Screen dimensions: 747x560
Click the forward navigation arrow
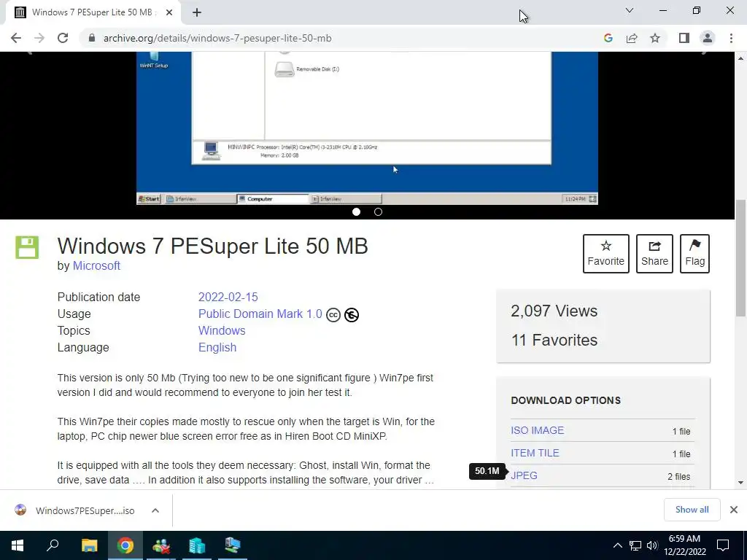(39, 38)
